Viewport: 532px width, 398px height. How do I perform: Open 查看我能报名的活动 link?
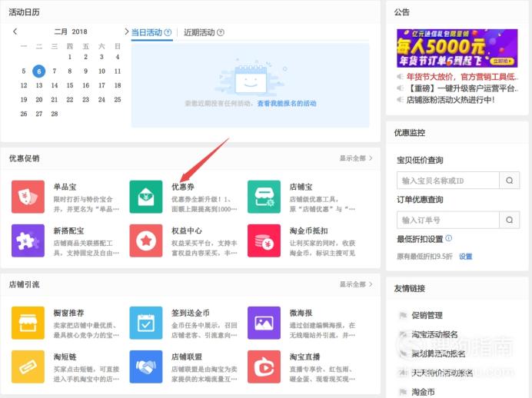pos(287,104)
